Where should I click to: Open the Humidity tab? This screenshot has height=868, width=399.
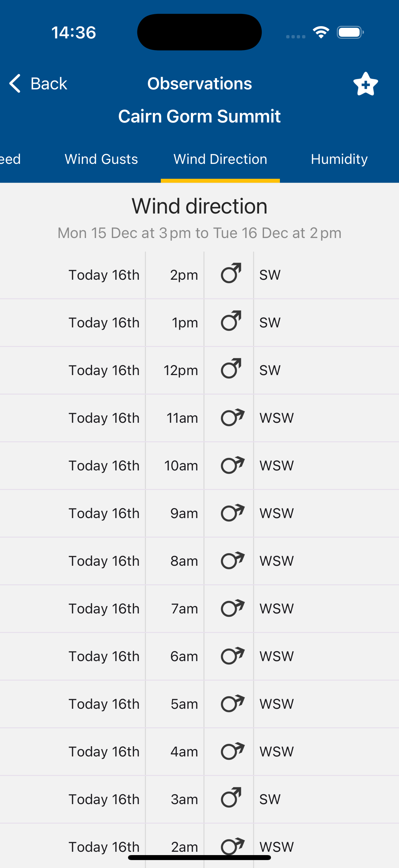[339, 159]
